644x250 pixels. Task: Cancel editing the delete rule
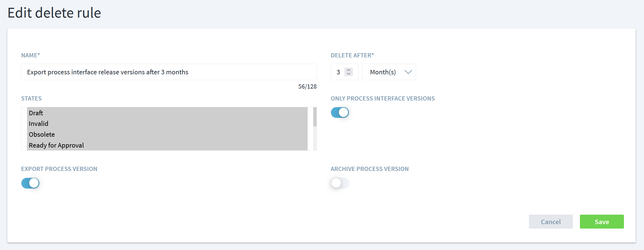(x=551, y=222)
